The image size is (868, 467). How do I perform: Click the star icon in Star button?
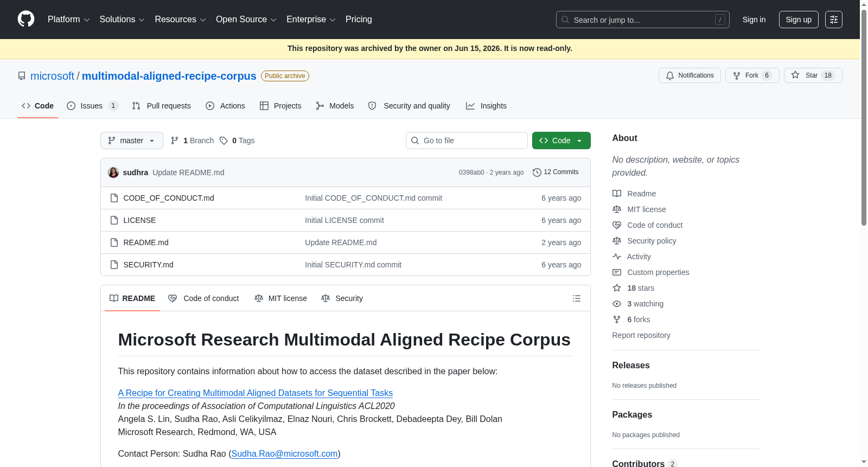click(795, 75)
